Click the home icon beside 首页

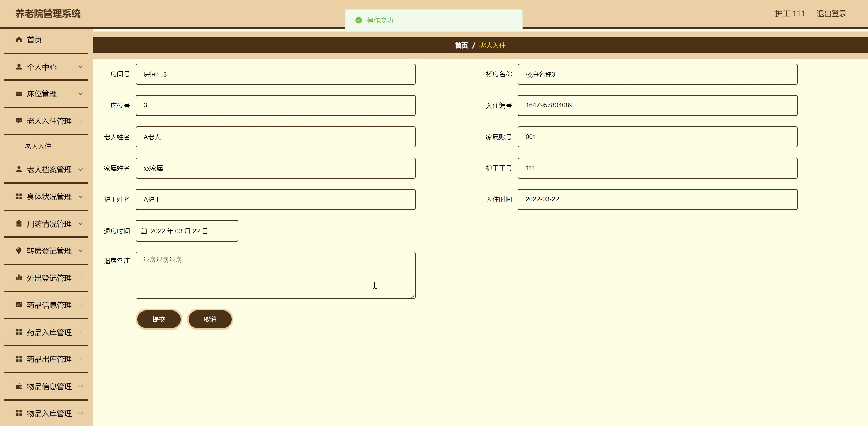pyautogui.click(x=19, y=40)
